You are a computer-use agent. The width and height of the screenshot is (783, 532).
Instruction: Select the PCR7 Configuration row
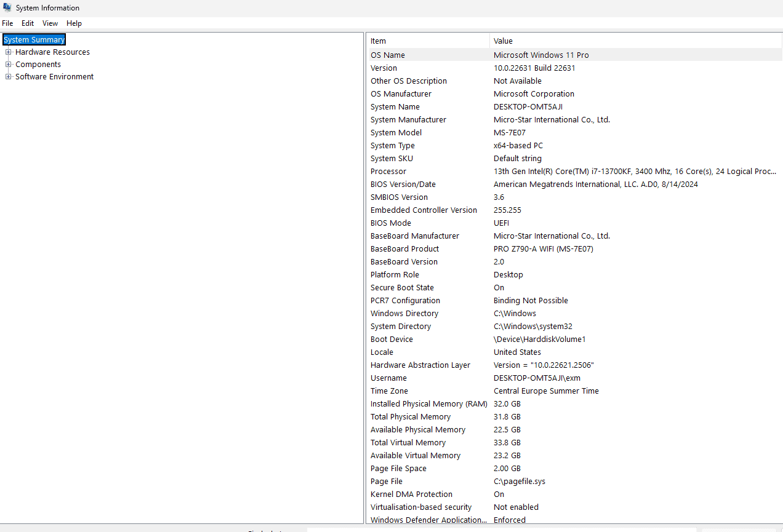[x=575, y=301]
